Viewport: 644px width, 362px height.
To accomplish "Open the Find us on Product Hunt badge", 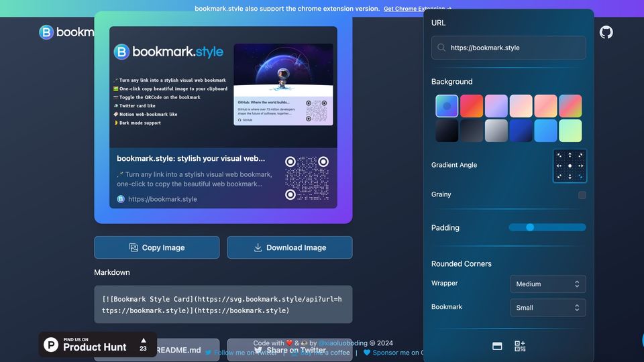I will 98,345.
